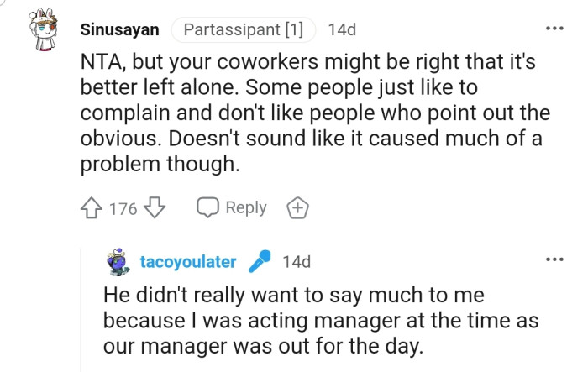Give an award with the plus badge icon
The image size is (588, 372).
297,208
